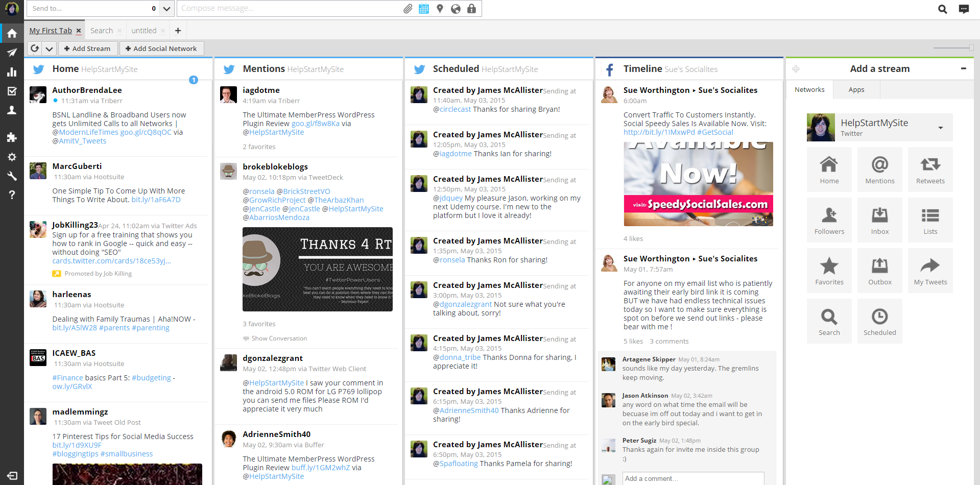Screen dimensions: 980x485
Task: Open Help question mark icon in sidebar
Action: click(x=12, y=195)
